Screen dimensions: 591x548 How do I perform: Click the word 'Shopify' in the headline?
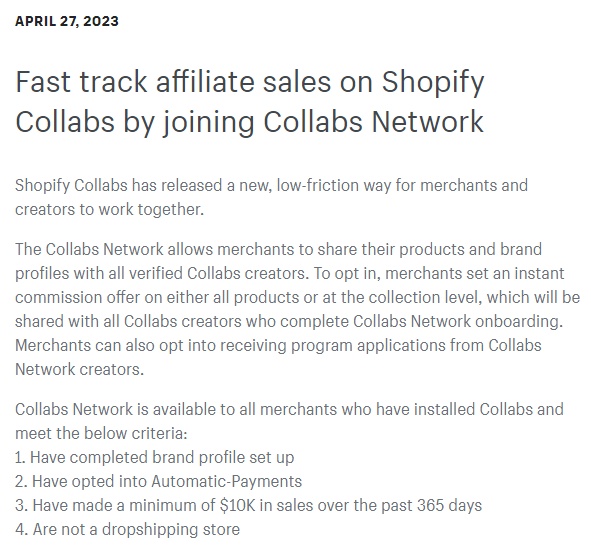(433, 83)
